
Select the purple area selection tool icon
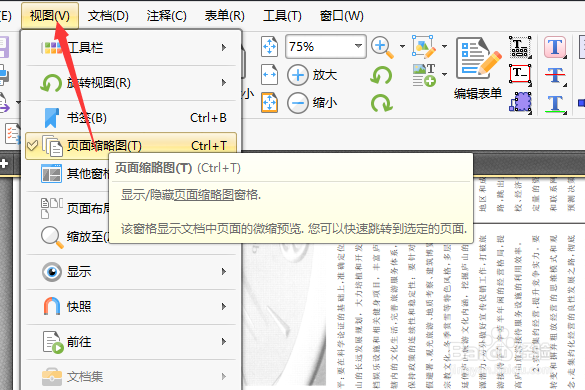pyautogui.click(x=520, y=102)
